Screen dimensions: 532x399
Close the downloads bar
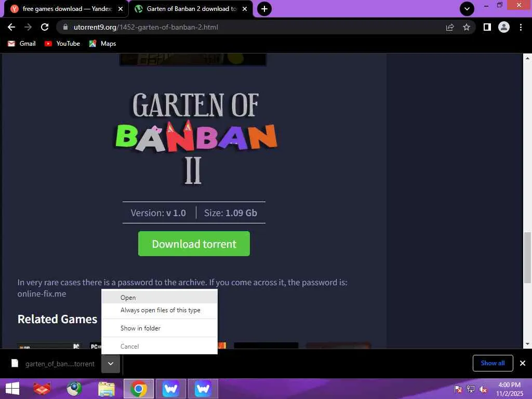523,363
